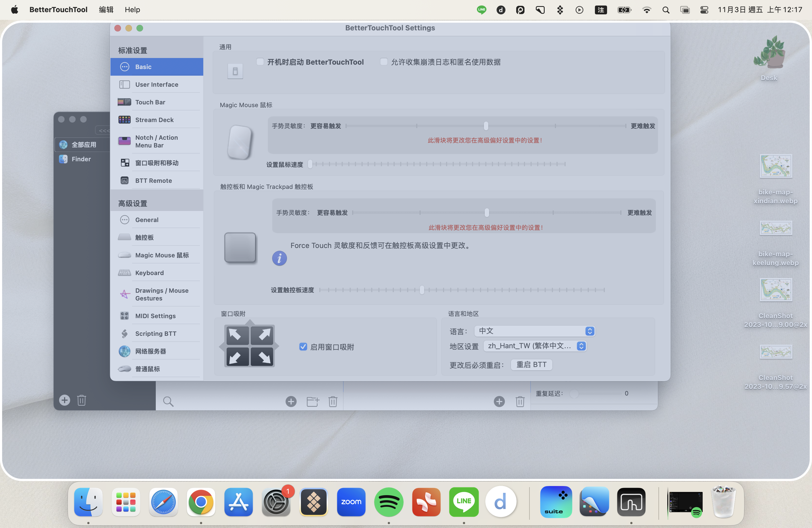Click the blue Force Touch info icon
The height and width of the screenshot is (528, 812).
(x=279, y=258)
